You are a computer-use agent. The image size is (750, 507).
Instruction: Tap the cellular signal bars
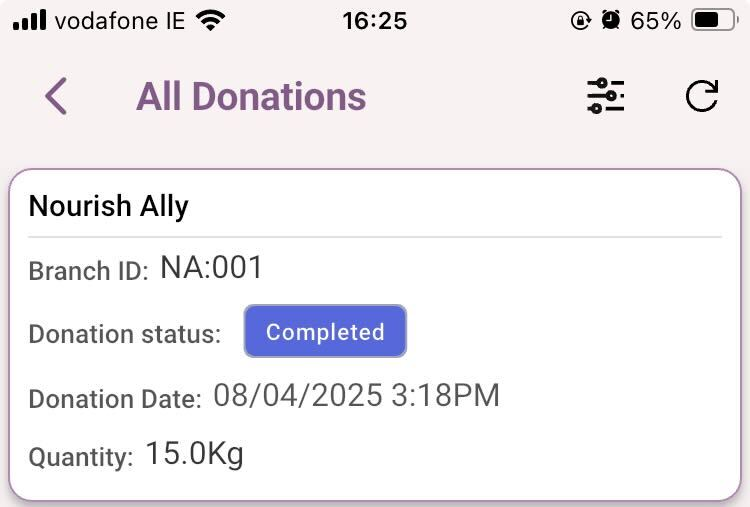click(30, 20)
